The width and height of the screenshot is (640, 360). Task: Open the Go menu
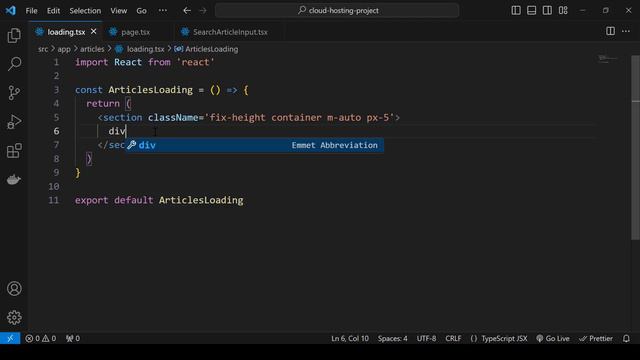pyautogui.click(x=142, y=11)
